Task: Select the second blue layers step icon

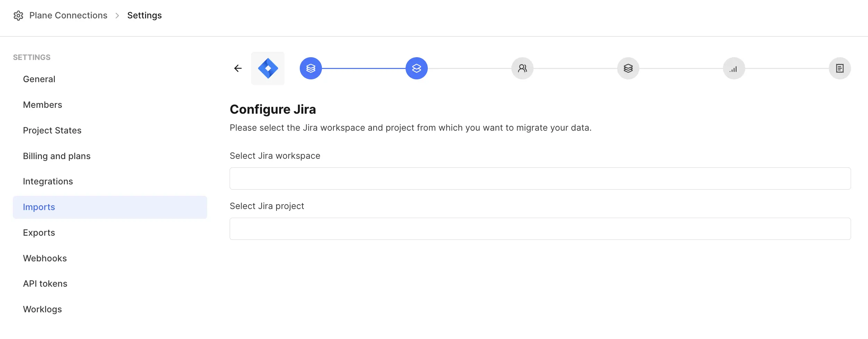Action: [417, 68]
